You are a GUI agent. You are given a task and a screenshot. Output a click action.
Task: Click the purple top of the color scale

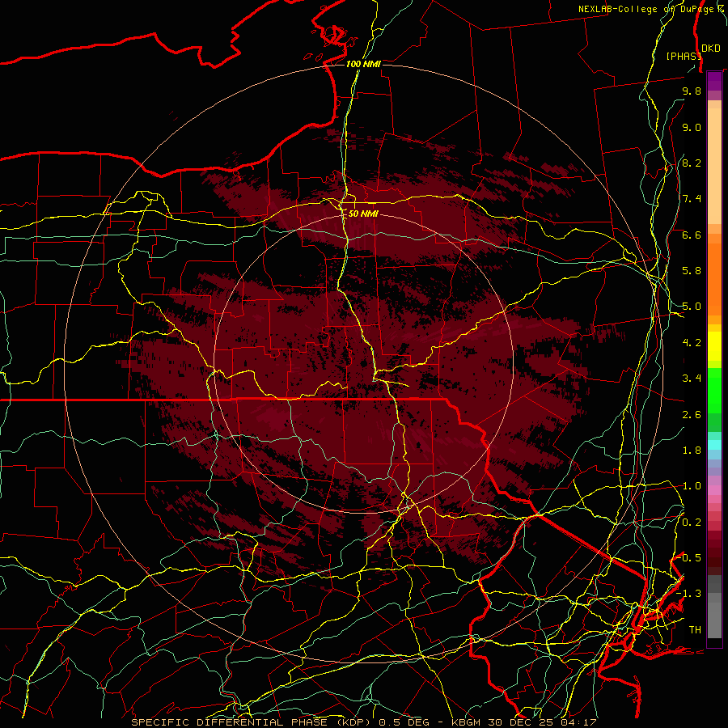[714, 81]
